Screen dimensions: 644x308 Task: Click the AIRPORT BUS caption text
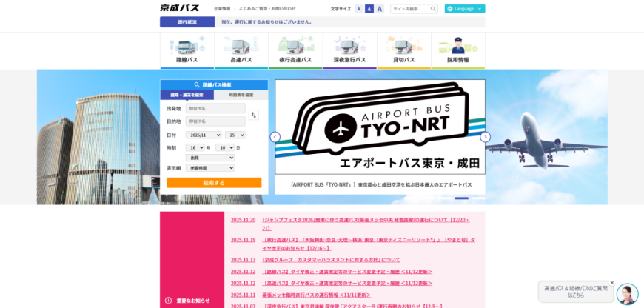point(381,185)
